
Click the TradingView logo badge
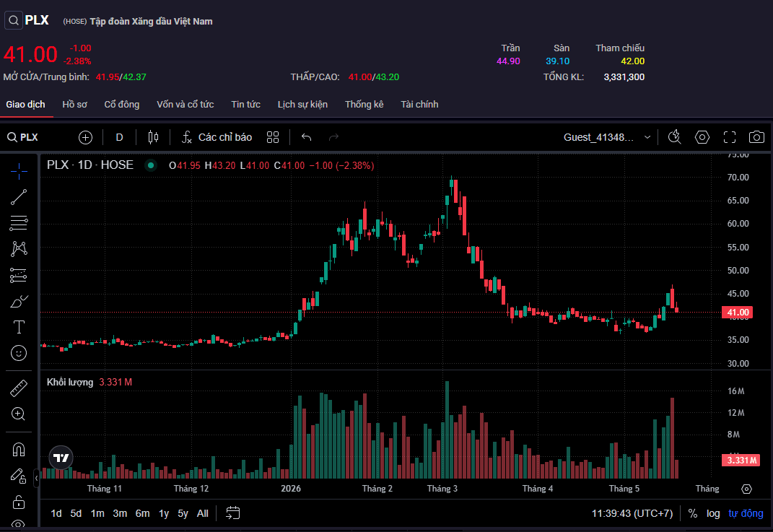[61, 458]
